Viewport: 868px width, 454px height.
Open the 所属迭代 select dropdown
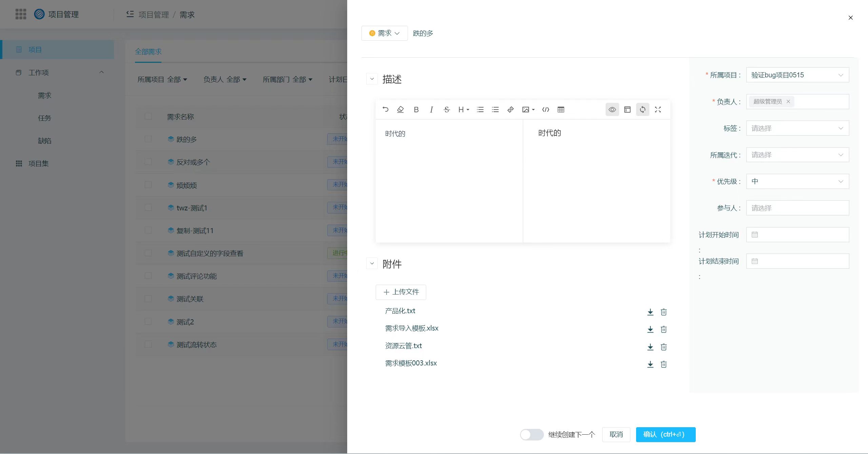pyautogui.click(x=797, y=155)
